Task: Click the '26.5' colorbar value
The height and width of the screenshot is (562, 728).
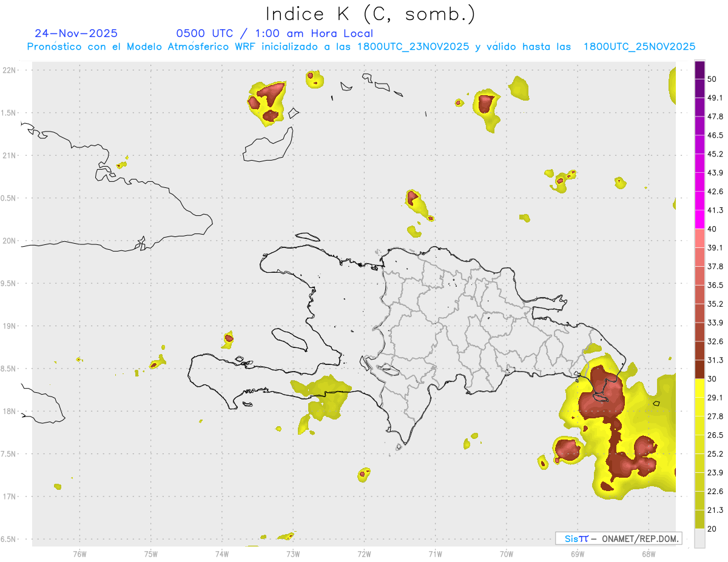Action: click(x=715, y=435)
